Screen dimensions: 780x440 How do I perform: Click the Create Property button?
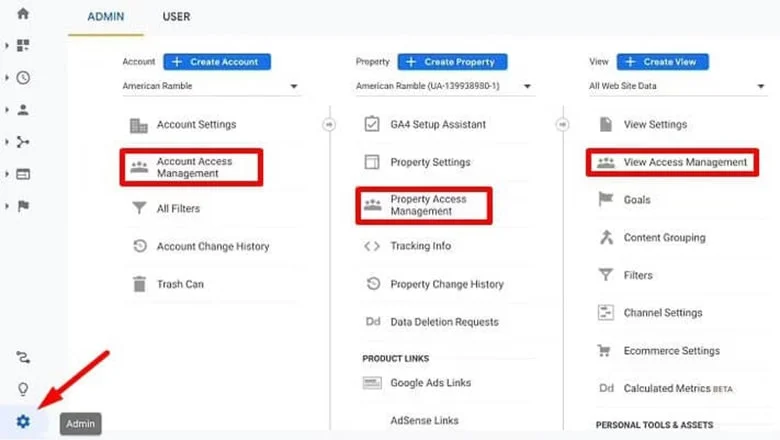[x=453, y=62]
